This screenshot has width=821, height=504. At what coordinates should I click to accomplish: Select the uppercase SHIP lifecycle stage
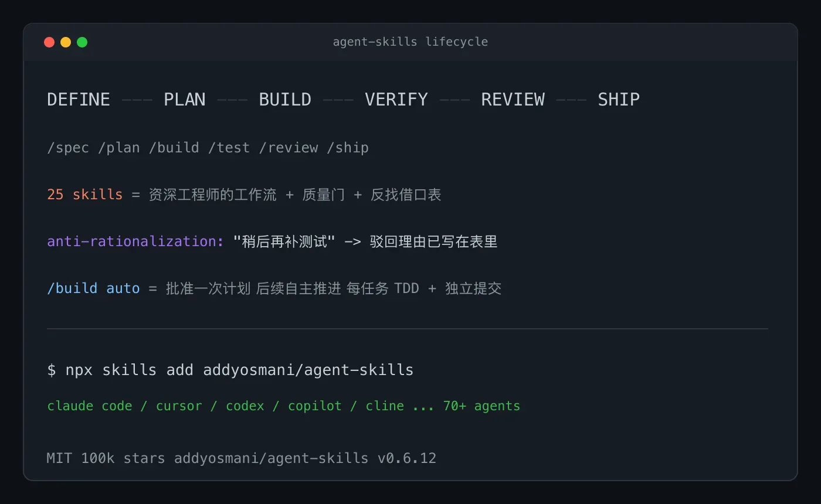point(619,100)
